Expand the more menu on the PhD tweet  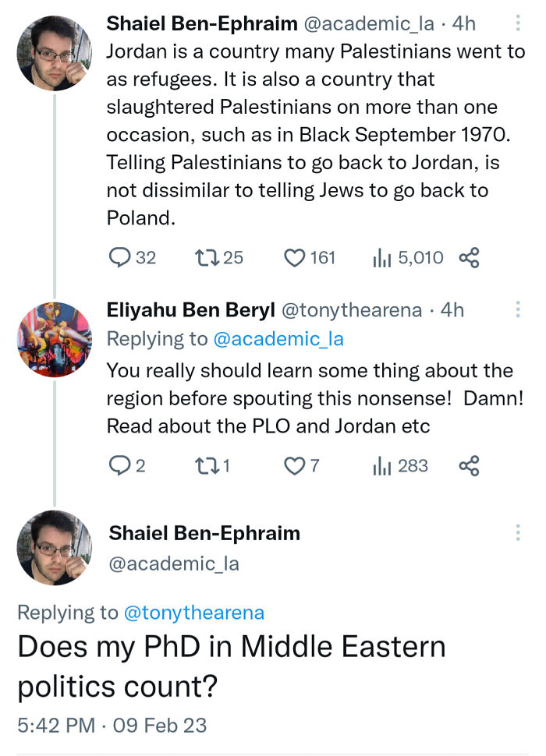[x=518, y=533]
